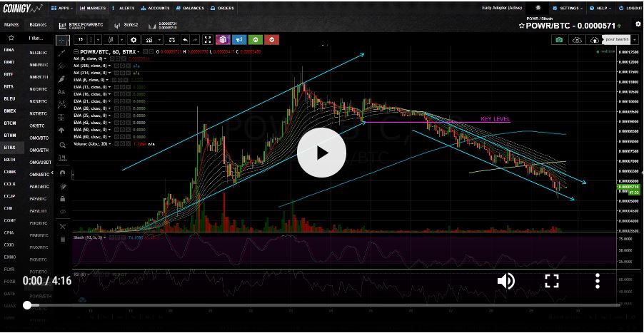Expand the APPS menu
This screenshot has height=333, width=644.
(62, 8)
